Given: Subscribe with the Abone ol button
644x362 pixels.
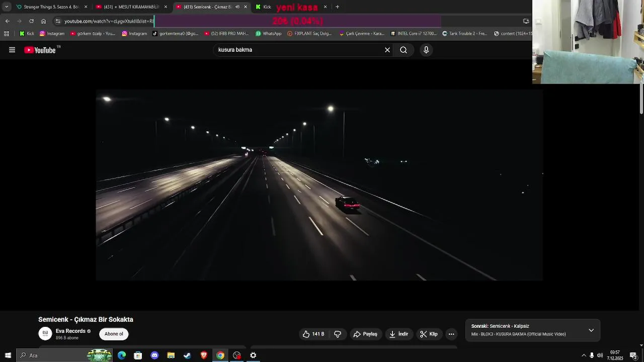Looking at the screenshot, I should click(114, 334).
